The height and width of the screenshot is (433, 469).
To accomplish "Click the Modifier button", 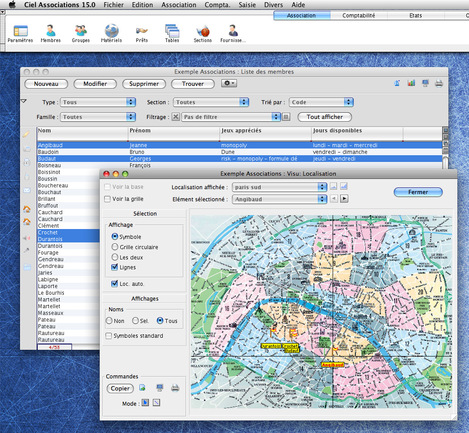I will tap(95, 84).
